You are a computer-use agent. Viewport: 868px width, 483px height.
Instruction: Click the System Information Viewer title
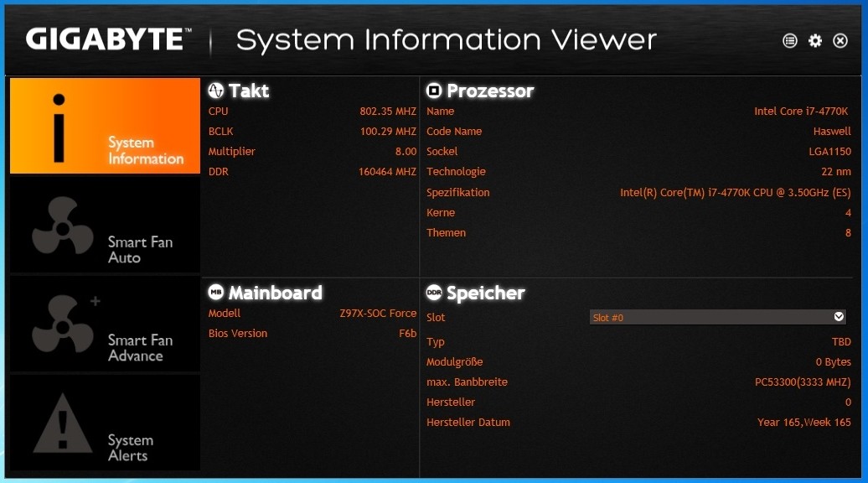(x=447, y=40)
